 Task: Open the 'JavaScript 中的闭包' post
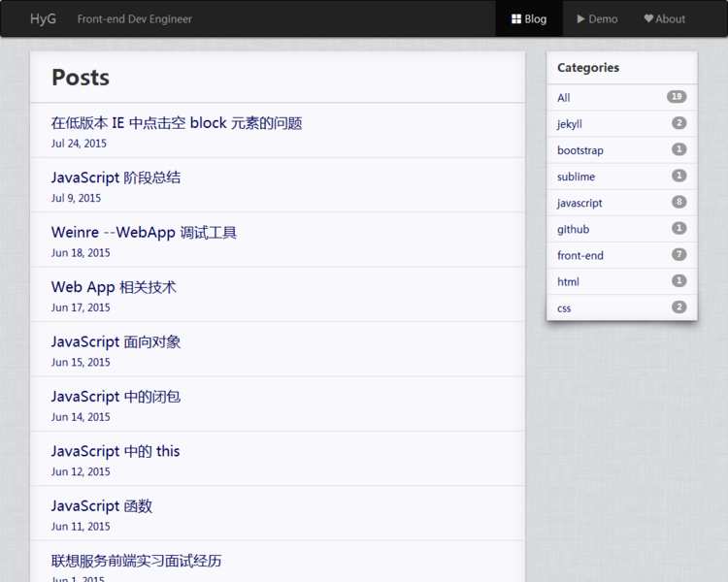pyautogui.click(x=116, y=397)
